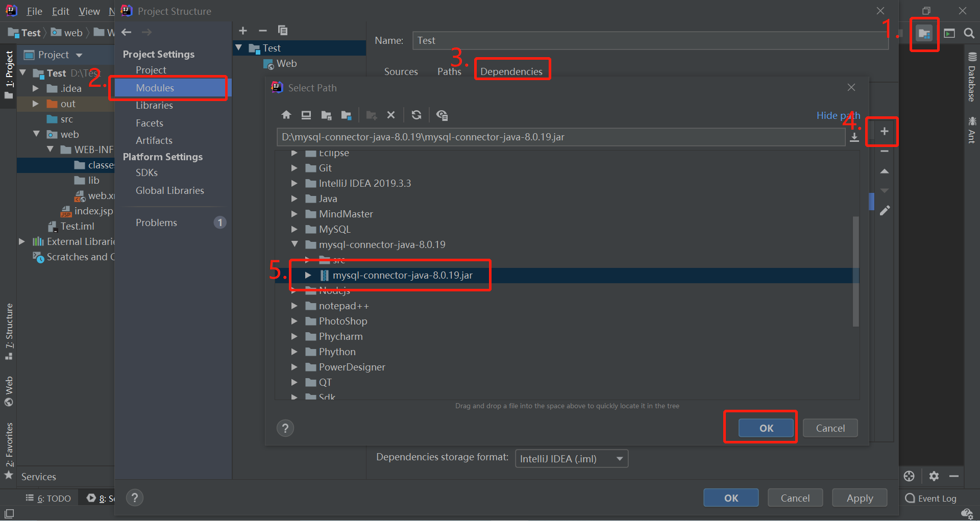Expand the mysql-connector-java-8.0.19.jar node
This screenshot has width=980, height=521.
click(308, 275)
